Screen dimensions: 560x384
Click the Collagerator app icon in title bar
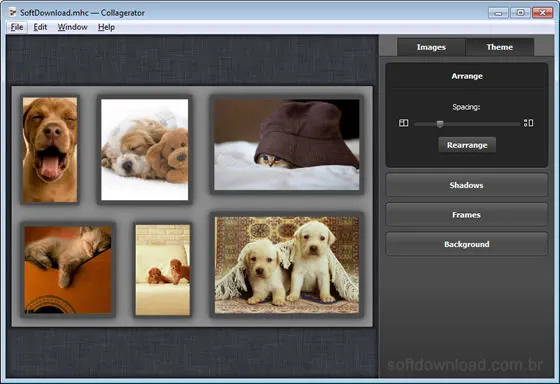tap(13, 13)
